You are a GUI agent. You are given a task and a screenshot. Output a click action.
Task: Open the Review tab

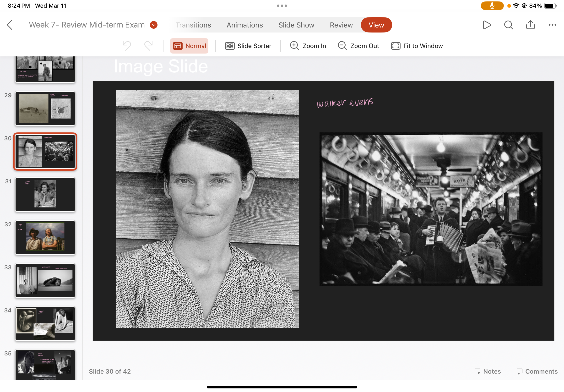point(341,25)
